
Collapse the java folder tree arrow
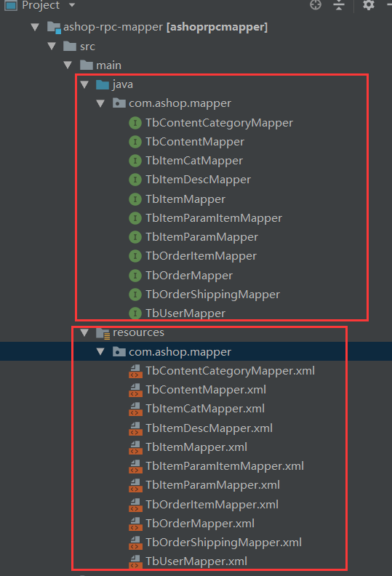(x=84, y=84)
